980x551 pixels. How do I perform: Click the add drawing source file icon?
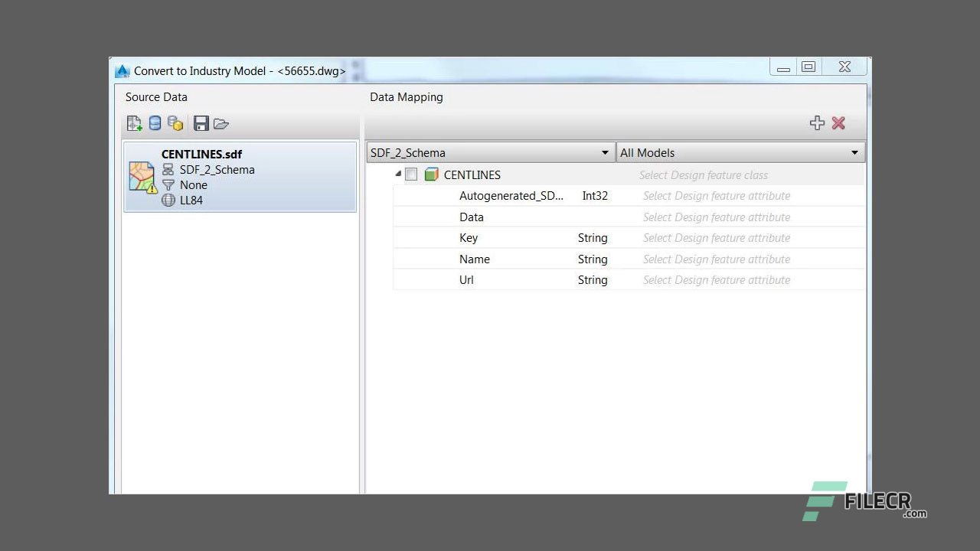point(135,123)
